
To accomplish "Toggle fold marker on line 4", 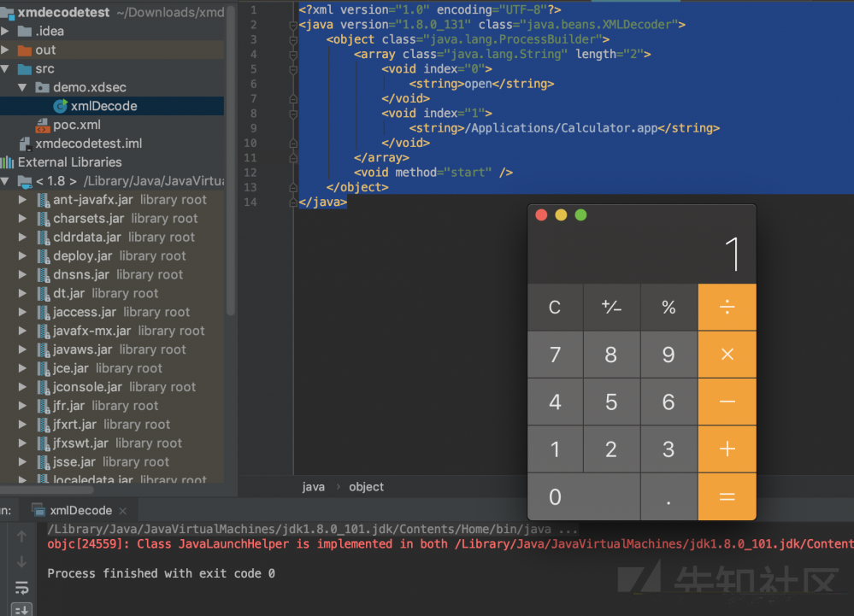I will coord(293,55).
